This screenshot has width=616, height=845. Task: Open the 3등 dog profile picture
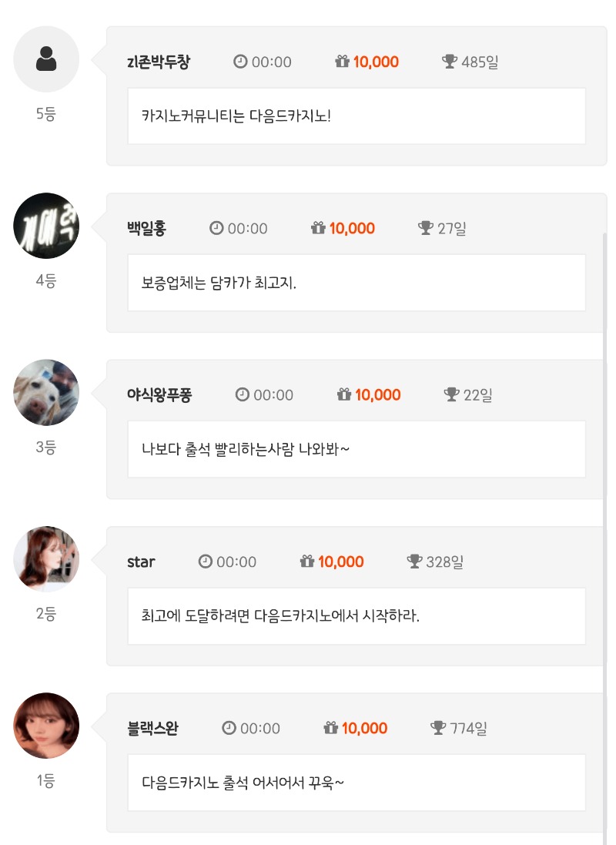46,392
